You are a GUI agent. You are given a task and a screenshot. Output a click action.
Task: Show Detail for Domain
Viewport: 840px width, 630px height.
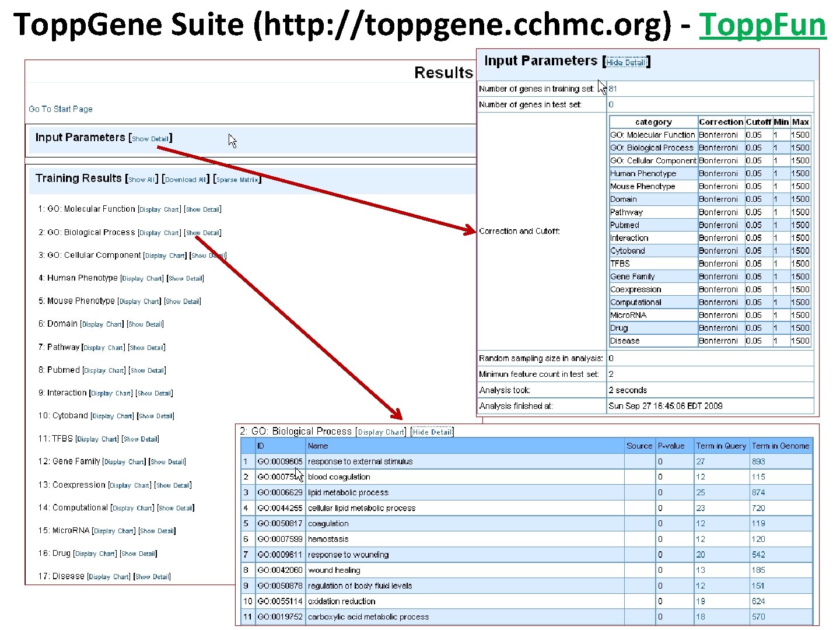click(x=145, y=324)
